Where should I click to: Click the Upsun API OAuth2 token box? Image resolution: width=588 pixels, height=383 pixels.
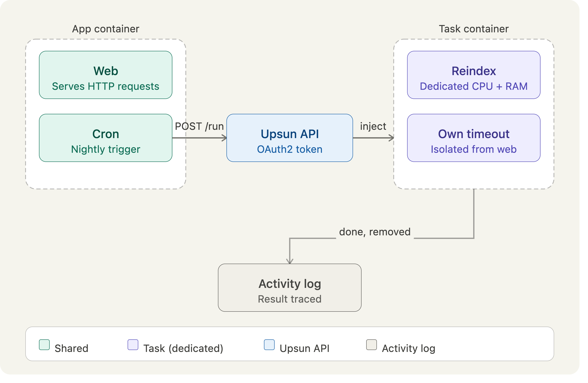click(x=290, y=138)
